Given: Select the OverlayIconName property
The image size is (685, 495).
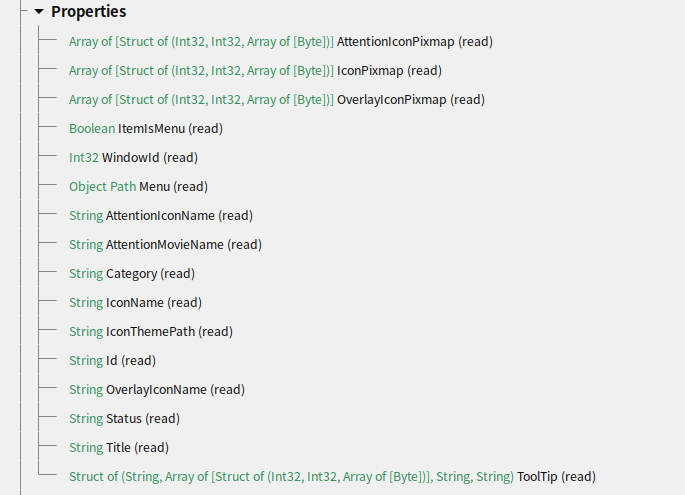Looking at the screenshot, I should 156,390.
